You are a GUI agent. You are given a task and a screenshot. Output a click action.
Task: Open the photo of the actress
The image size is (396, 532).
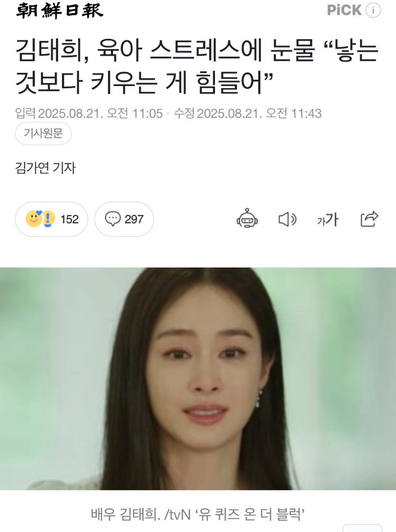(x=198, y=379)
